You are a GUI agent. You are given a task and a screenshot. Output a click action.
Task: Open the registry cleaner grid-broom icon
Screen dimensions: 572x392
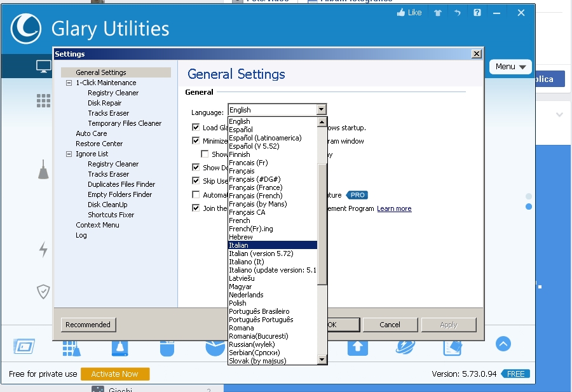pos(71,348)
